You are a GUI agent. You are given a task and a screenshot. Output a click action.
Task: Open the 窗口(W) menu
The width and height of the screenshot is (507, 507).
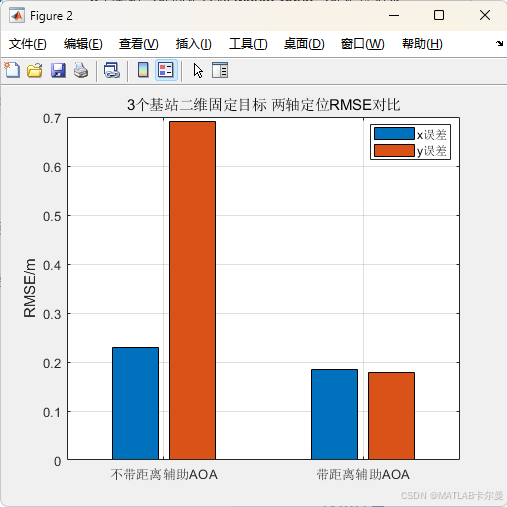[363, 44]
